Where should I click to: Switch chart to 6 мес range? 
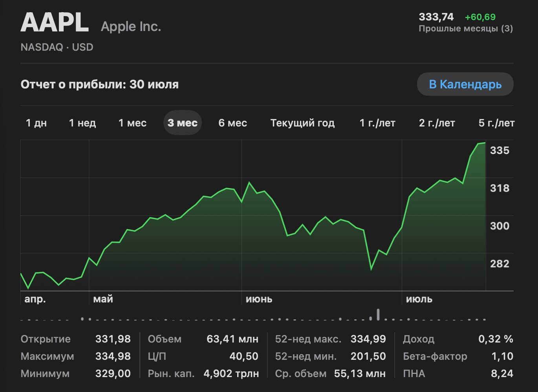(x=232, y=123)
